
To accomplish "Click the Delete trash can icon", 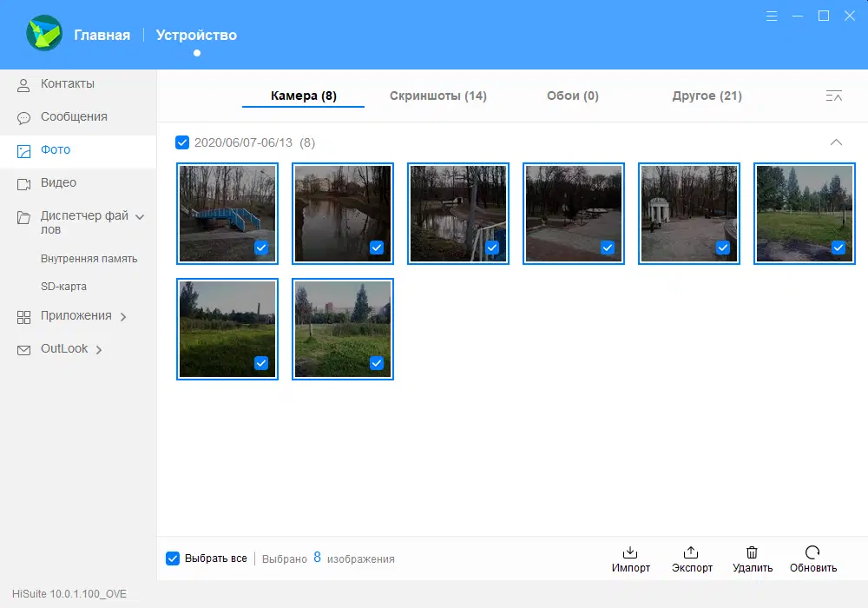I will [752, 552].
